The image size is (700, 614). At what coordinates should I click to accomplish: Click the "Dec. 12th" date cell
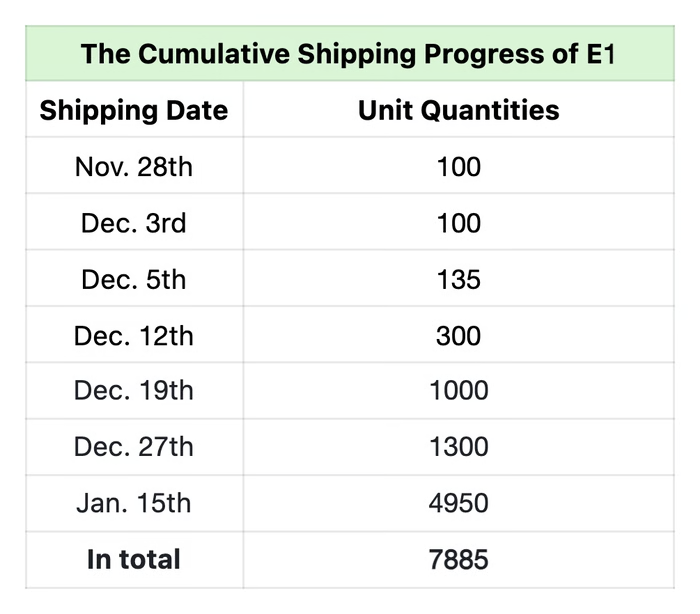(x=134, y=335)
